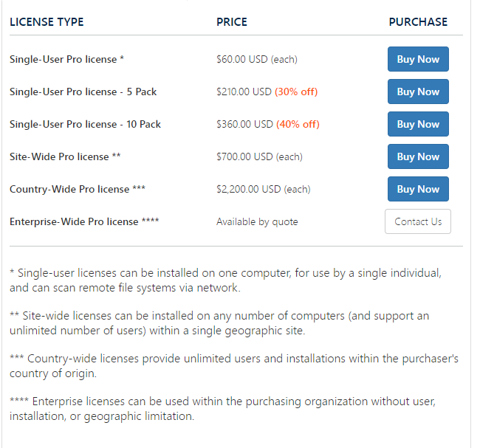Screen dimensions: 480x448
Task: Click Contact Us for Enterprise license
Action: click(x=418, y=221)
